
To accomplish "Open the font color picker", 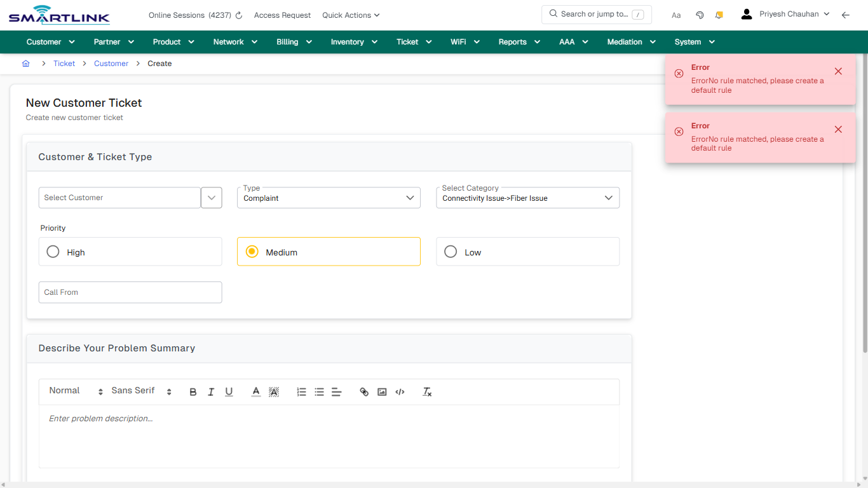I will tap(255, 391).
